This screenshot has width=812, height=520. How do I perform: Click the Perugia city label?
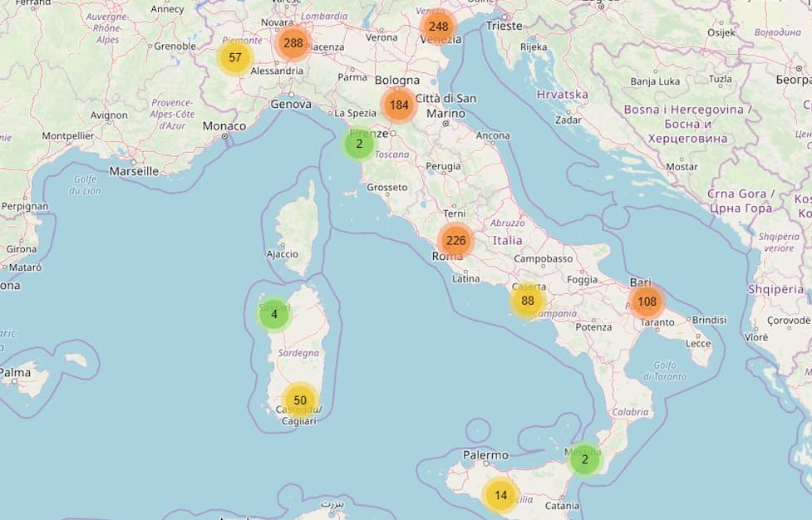[442, 166]
